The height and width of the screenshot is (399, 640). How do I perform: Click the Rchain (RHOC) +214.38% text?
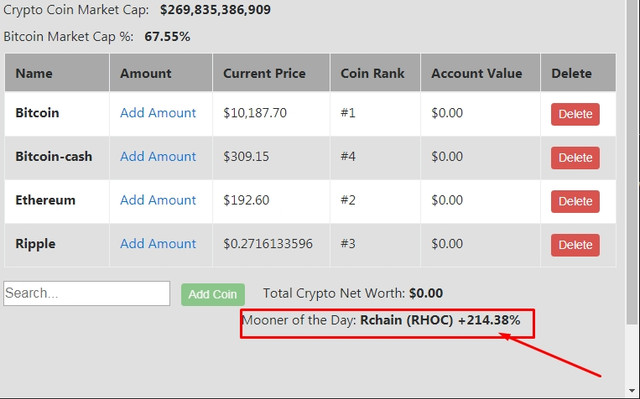(x=440, y=320)
